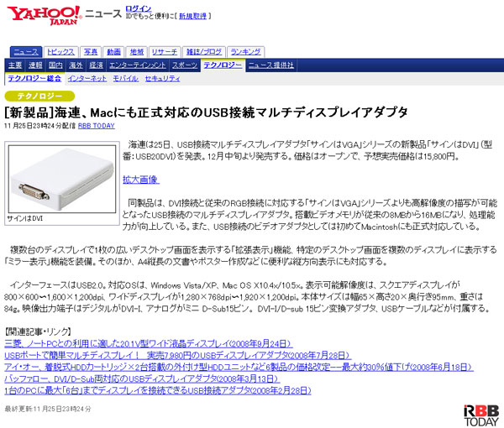504x428 pixels.
Task: Click the article headline about 海連 USB adapter
Action: pyautogui.click(x=206, y=112)
